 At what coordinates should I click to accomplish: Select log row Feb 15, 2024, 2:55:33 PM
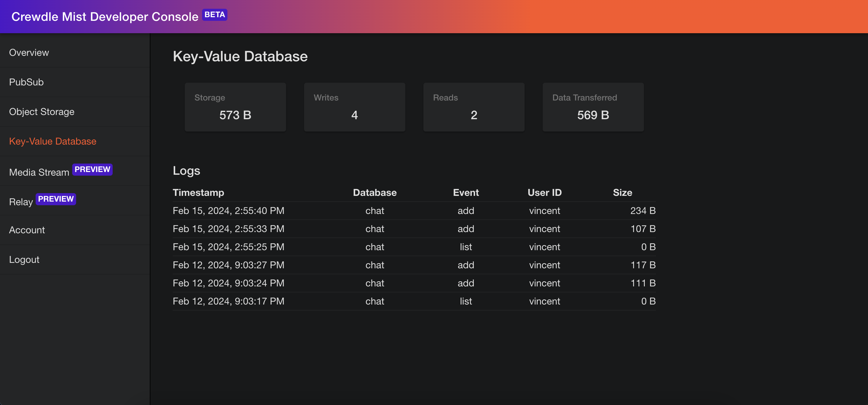414,229
